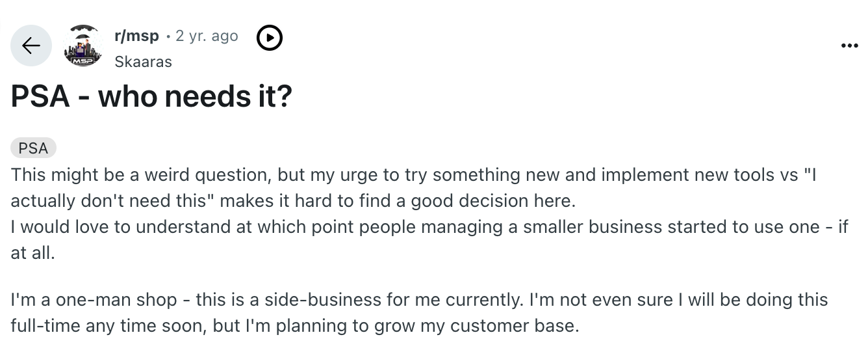Viewport: 868px width, 350px height.
Task: Click the post title "PSA - who needs it?"
Action: coord(151,98)
